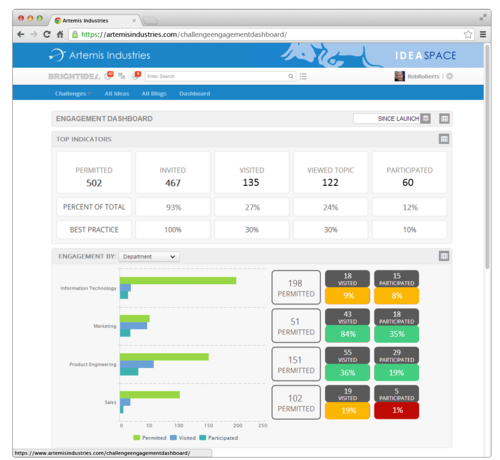500x460 pixels.
Task: Click 102 Permitted box
Action: click(x=296, y=402)
